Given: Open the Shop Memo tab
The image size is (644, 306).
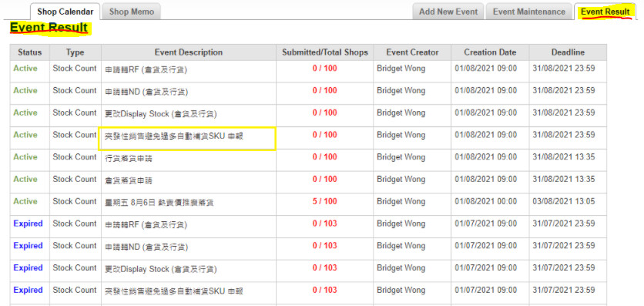Looking at the screenshot, I should (132, 12).
